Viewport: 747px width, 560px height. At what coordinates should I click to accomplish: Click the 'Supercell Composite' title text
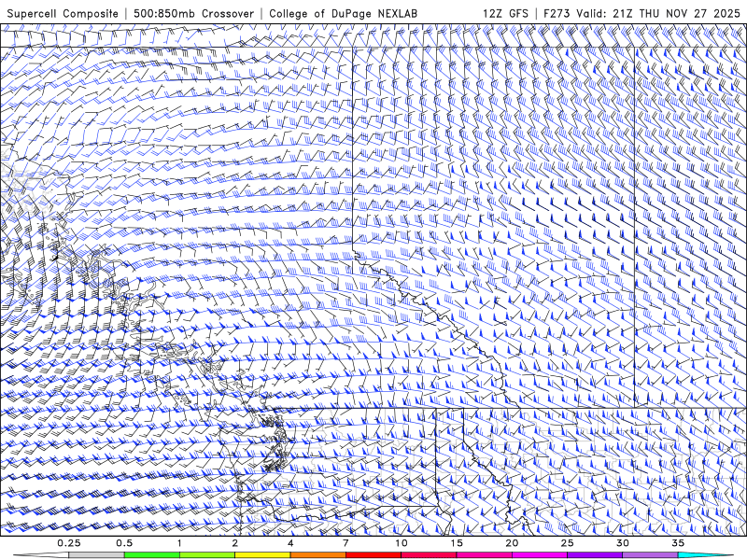tap(63, 14)
